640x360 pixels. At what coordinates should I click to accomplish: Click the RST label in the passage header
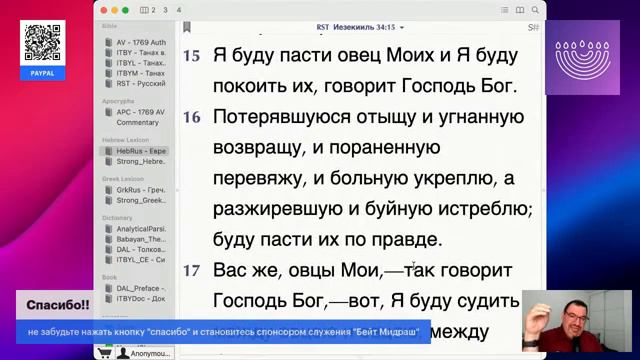click(322, 27)
